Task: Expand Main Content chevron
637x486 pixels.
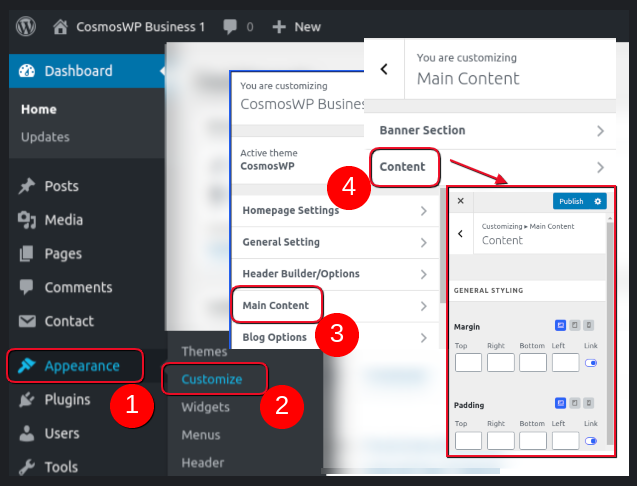Action: [424, 306]
